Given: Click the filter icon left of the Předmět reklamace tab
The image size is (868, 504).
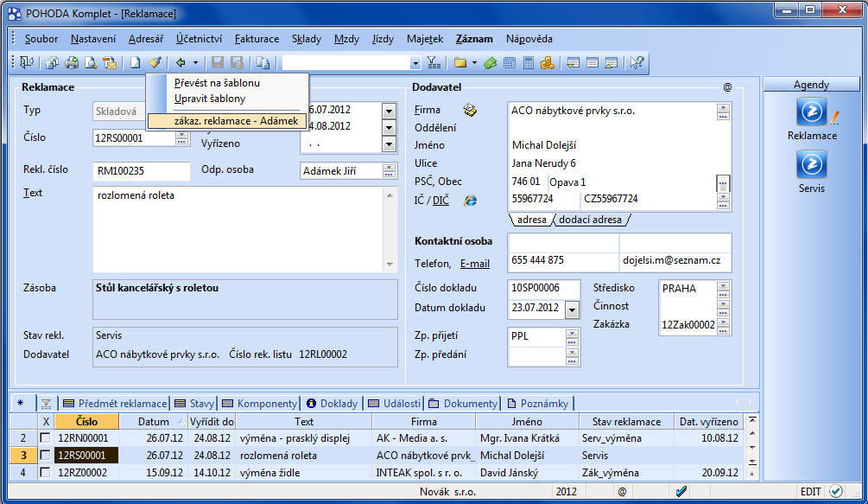Looking at the screenshot, I should click(x=46, y=403).
